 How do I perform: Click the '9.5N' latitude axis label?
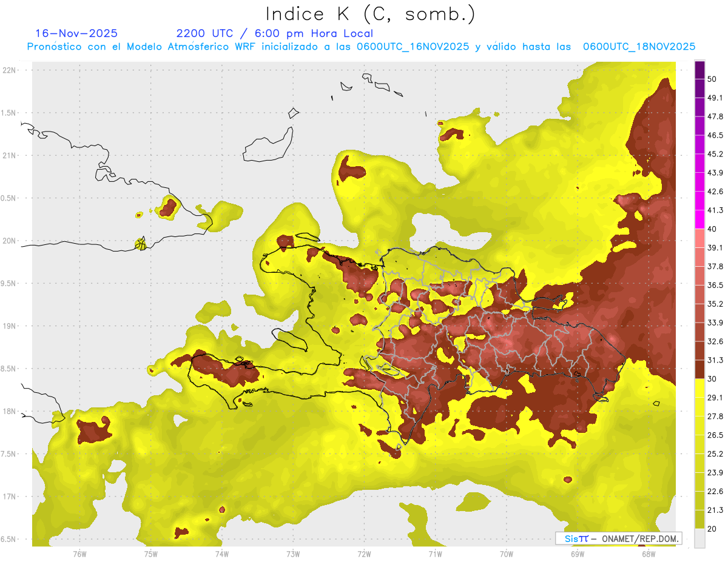pyautogui.click(x=9, y=283)
